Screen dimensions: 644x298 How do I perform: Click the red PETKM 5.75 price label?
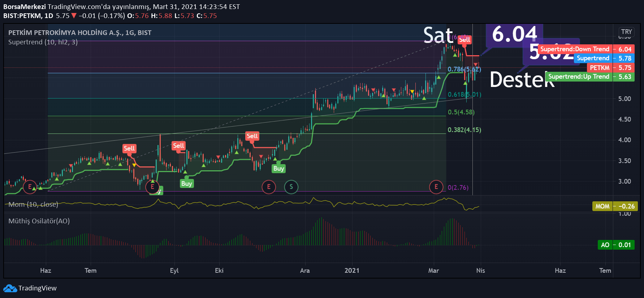coord(611,68)
